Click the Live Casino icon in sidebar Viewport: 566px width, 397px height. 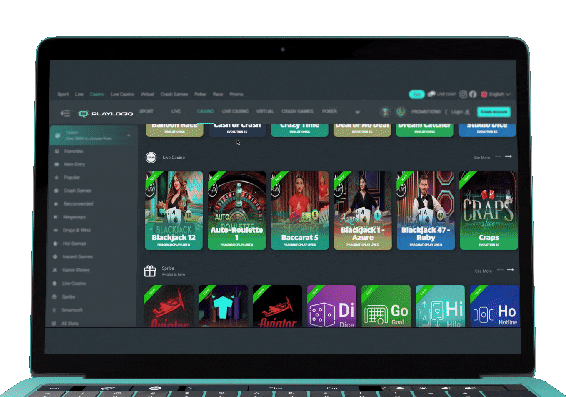pyautogui.click(x=55, y=283)
